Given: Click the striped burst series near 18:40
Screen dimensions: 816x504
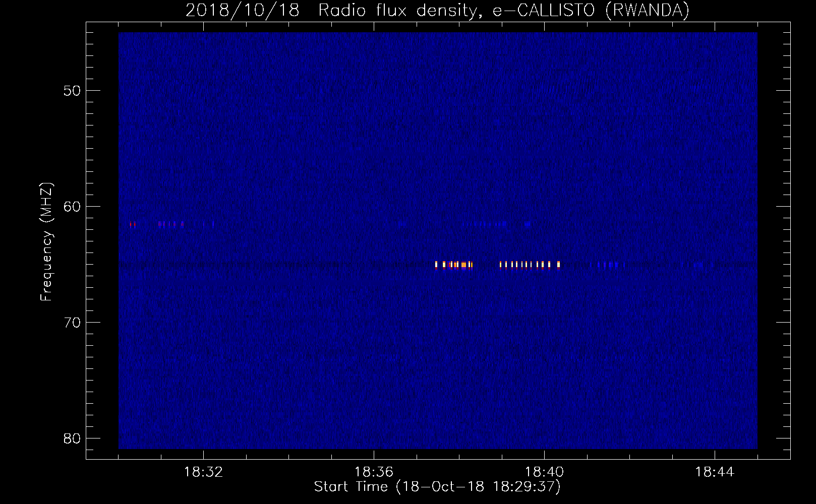Looking at the screenshot, I should click(x=530, y=265).
